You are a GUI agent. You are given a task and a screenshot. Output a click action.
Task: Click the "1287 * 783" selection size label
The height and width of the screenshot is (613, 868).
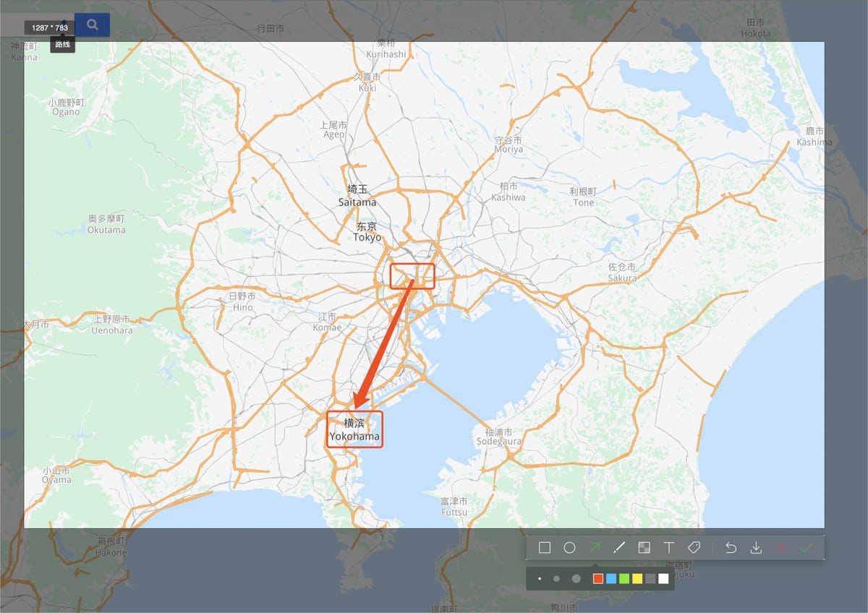click(50, 27)
